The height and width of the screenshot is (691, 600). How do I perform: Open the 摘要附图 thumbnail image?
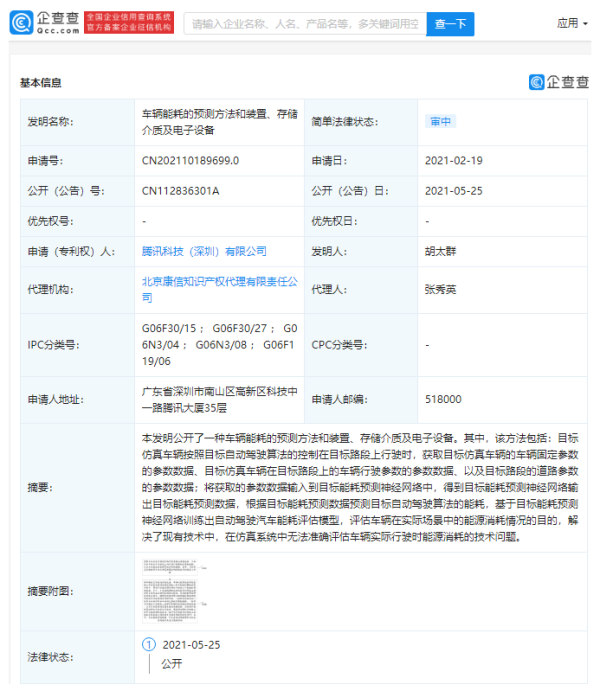click(x=176, y=591)
